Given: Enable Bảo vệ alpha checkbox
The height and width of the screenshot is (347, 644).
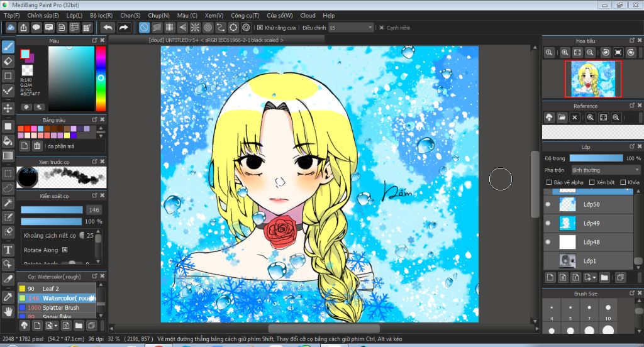Looking at the screenshot, I should point(548,182).
